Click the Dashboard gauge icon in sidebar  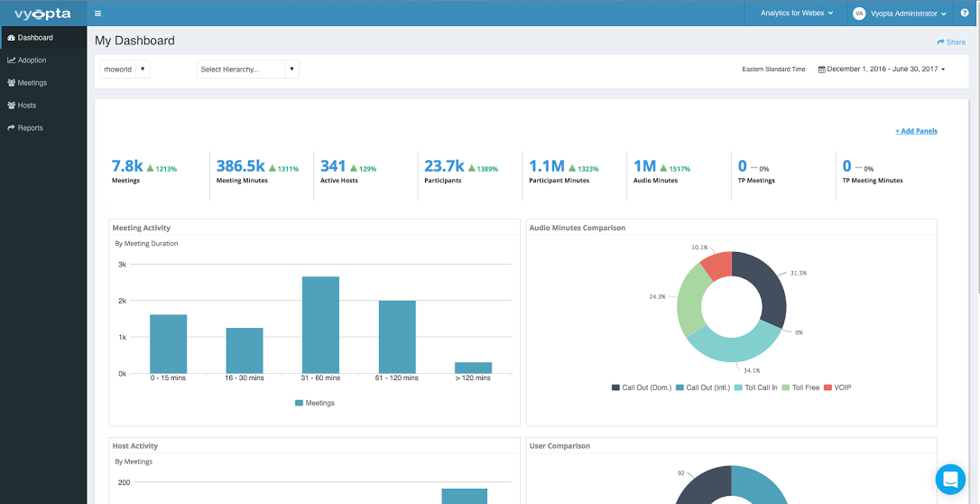[11, 38]
